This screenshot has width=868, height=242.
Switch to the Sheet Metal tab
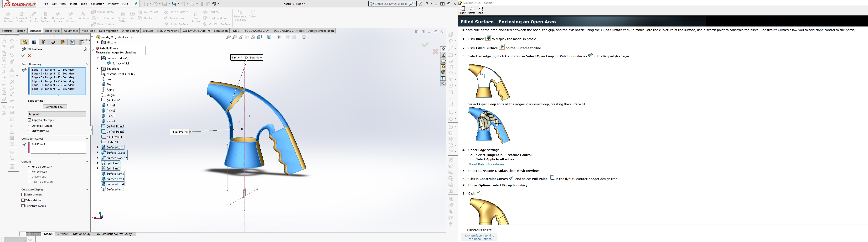click(x=52, y=31)
